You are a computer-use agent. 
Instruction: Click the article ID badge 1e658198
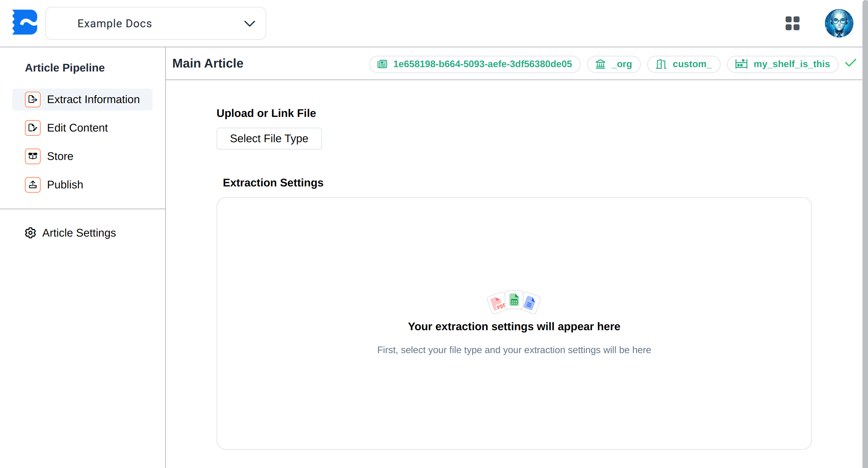[474, 64]
